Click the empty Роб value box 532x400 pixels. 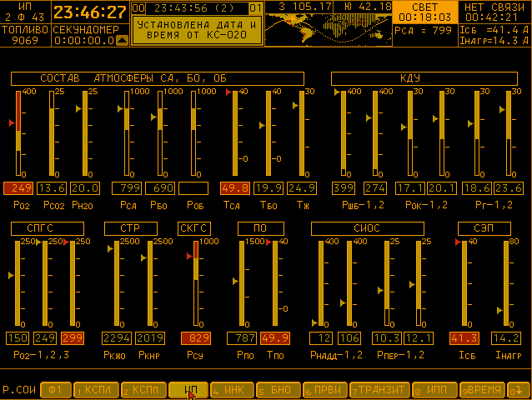(x=193, y=188)
